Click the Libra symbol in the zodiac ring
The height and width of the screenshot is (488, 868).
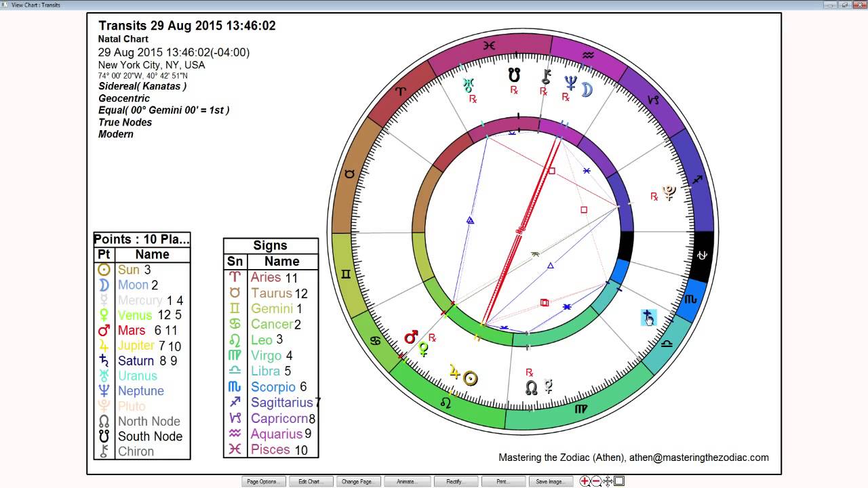click(x=667, y=344)
